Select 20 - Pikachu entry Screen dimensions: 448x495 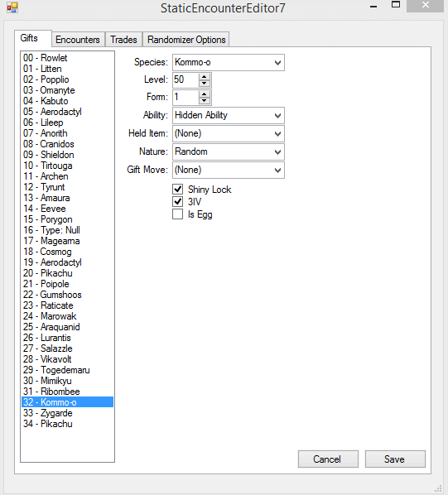point(67,273)
